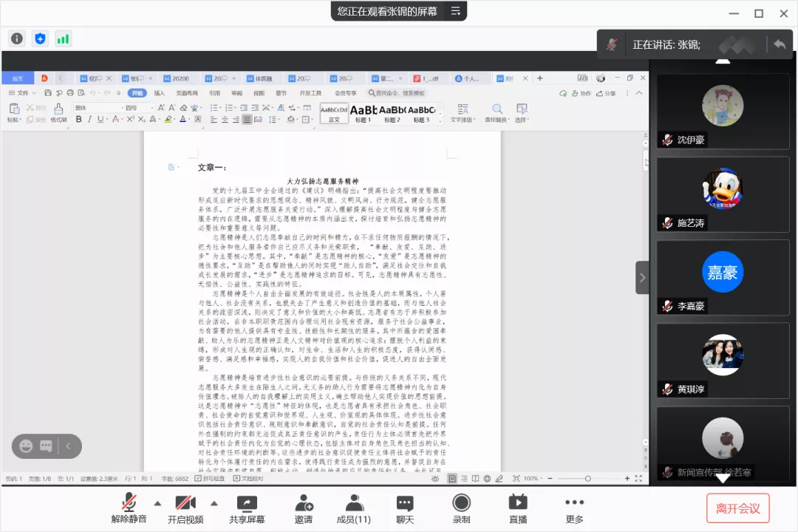798x532 pixels.
Task: Toggle 解除静音 microphone button
Action: (x=129, y=508)
